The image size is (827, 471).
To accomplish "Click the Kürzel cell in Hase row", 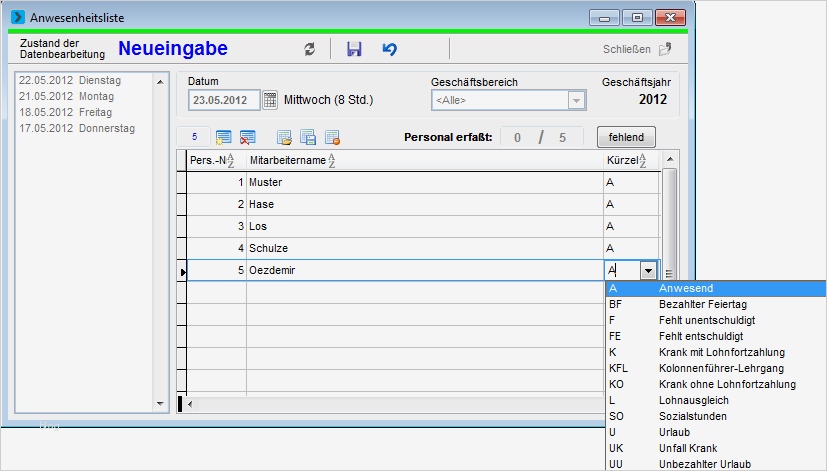I will (631, 205).
